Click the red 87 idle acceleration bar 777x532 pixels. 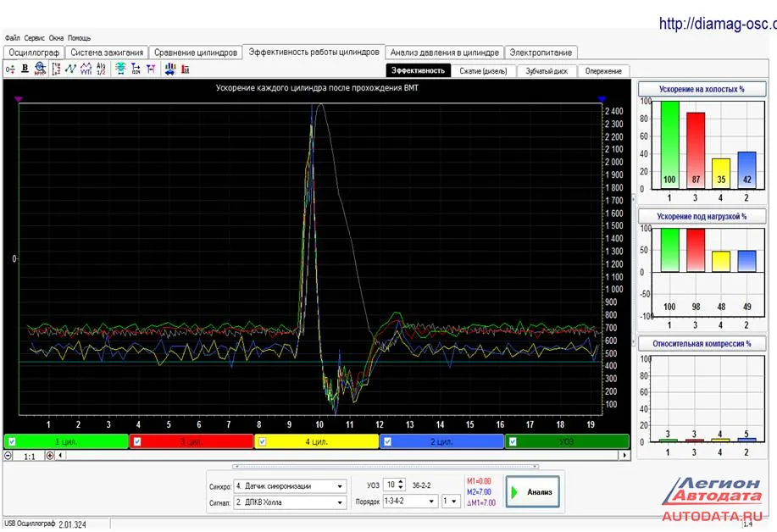696,150
